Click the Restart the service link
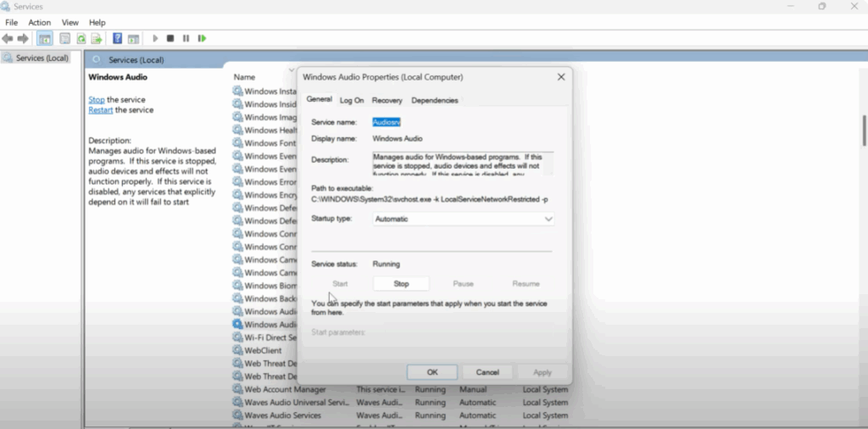This screenshot has height=429, width=868. click(x=100, y=110)
